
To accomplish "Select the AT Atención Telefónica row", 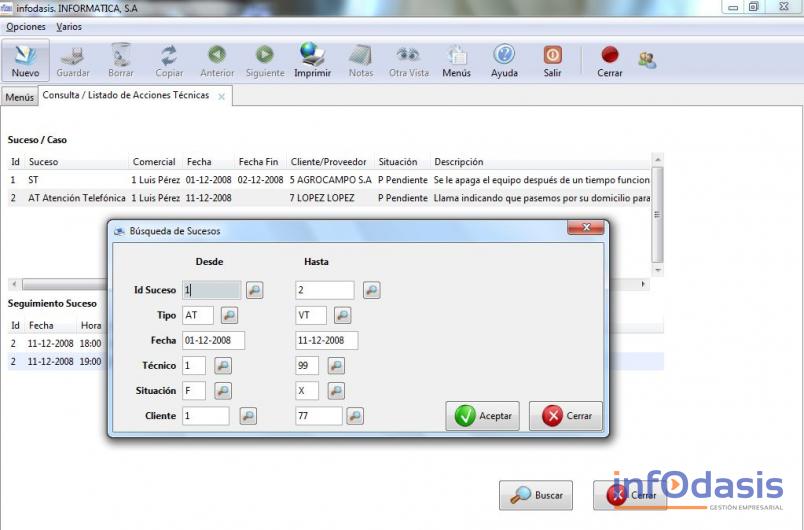I will click(76, 198).
